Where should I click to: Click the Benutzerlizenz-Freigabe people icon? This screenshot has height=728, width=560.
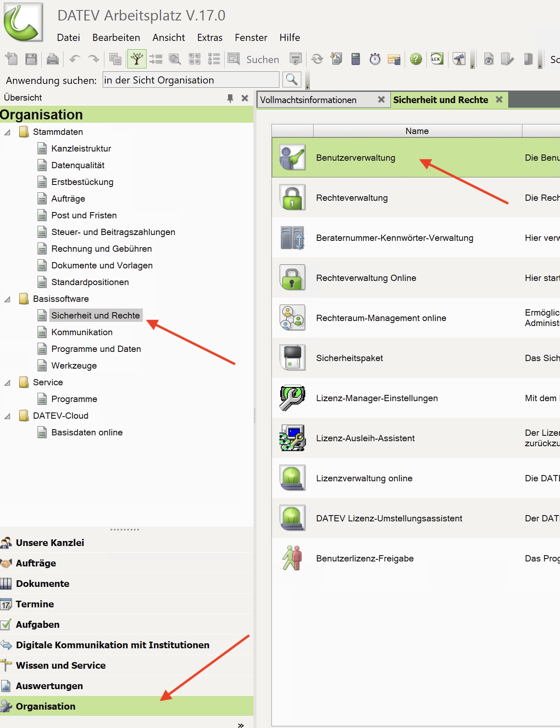click(x=292, y=558)
